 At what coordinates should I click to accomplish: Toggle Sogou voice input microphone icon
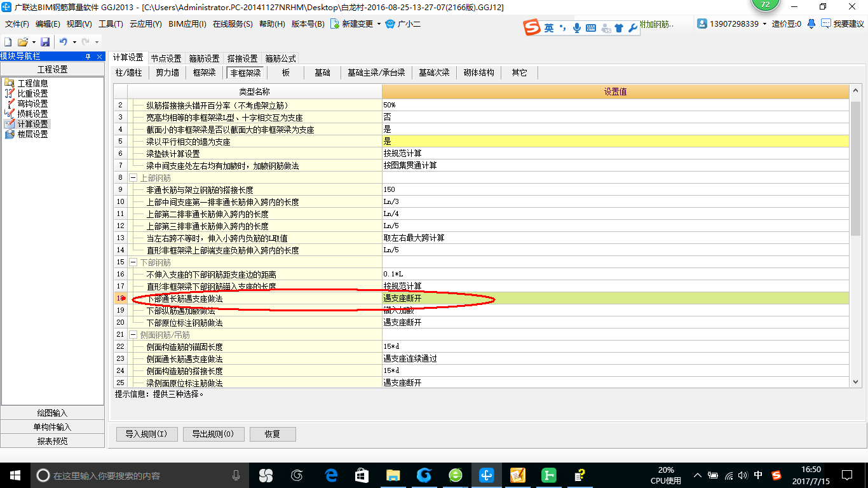pos(577,28)
